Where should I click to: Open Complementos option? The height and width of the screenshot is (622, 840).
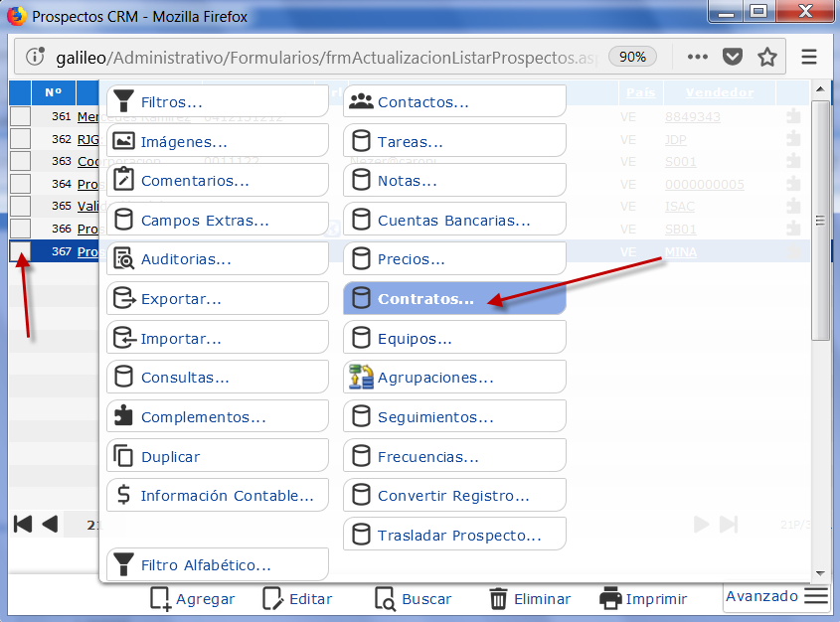click(x=218, y=417)
